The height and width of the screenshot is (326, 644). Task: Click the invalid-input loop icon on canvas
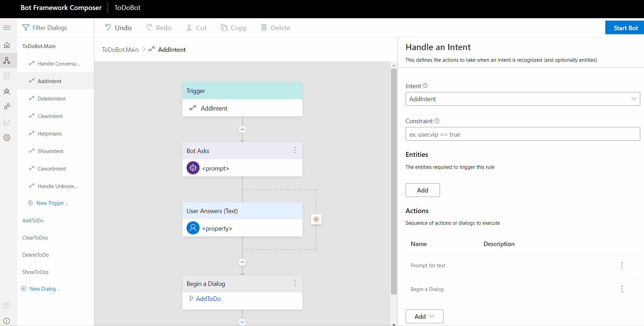[316, 219]
